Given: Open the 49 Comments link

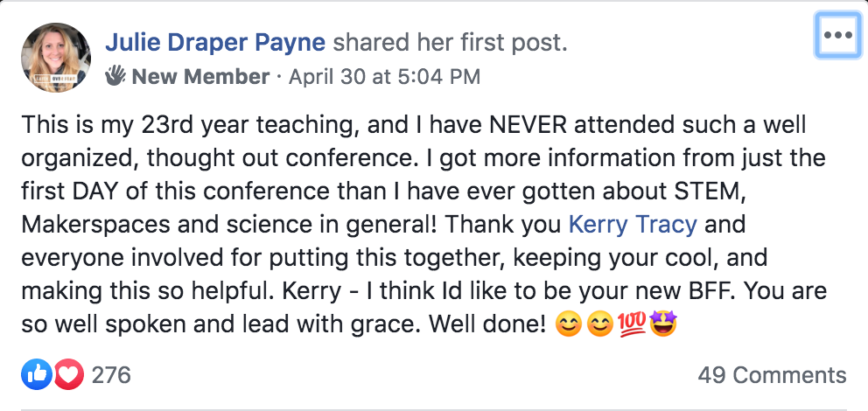Looking at the screenshot, I should coord(772,376).
